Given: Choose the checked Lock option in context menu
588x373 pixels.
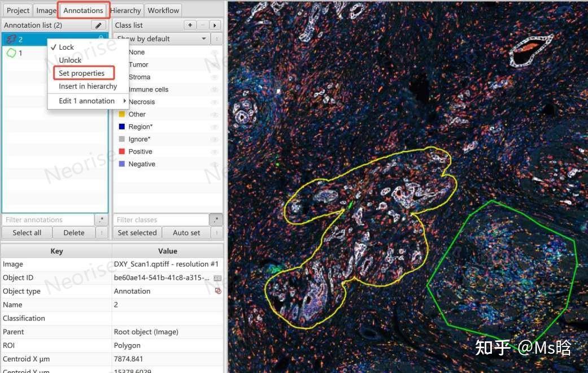Looking at the screenshot, I should [67, 47].
